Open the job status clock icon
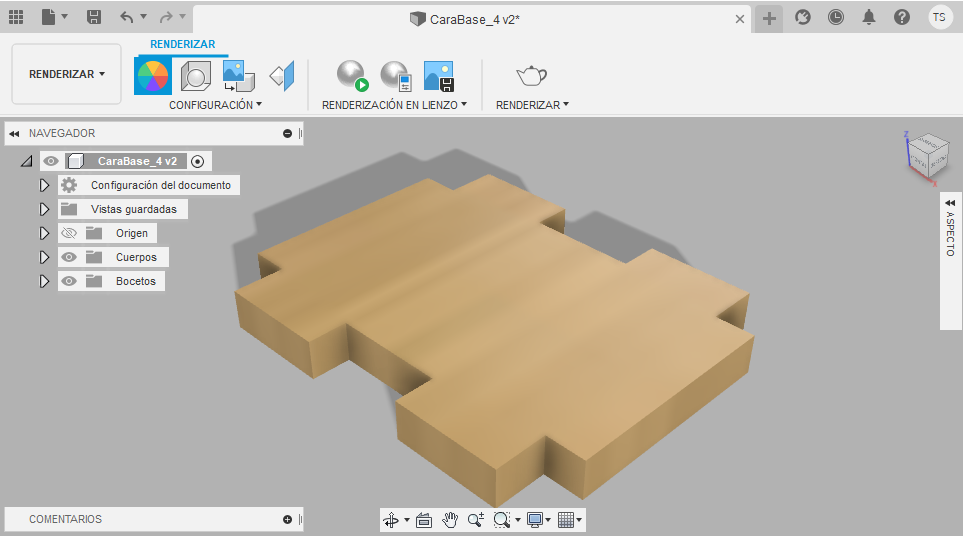This screenshot has height=536, width=963. point(836,17)
